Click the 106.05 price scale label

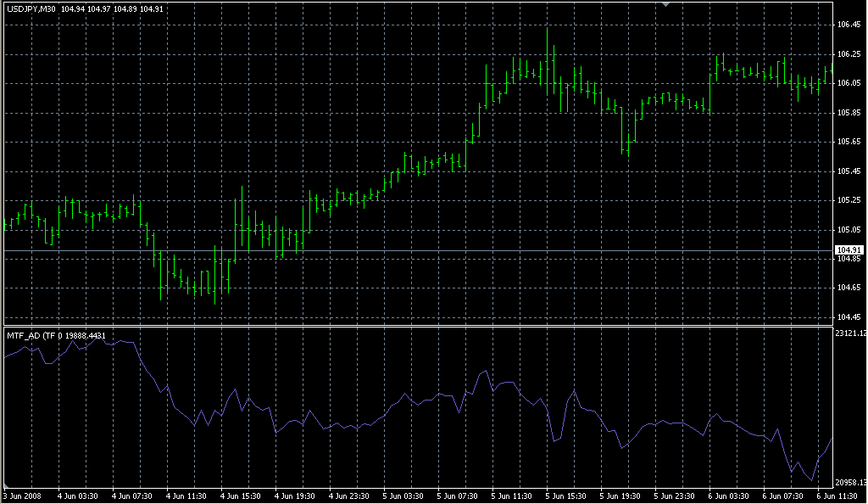coord(849,83)
